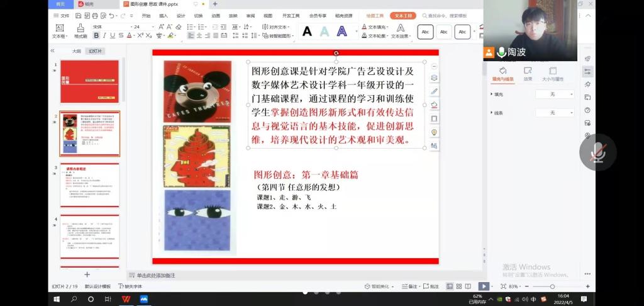
Task: Click the Print Preview icon in the toolbar
Action: coord(103,16)
